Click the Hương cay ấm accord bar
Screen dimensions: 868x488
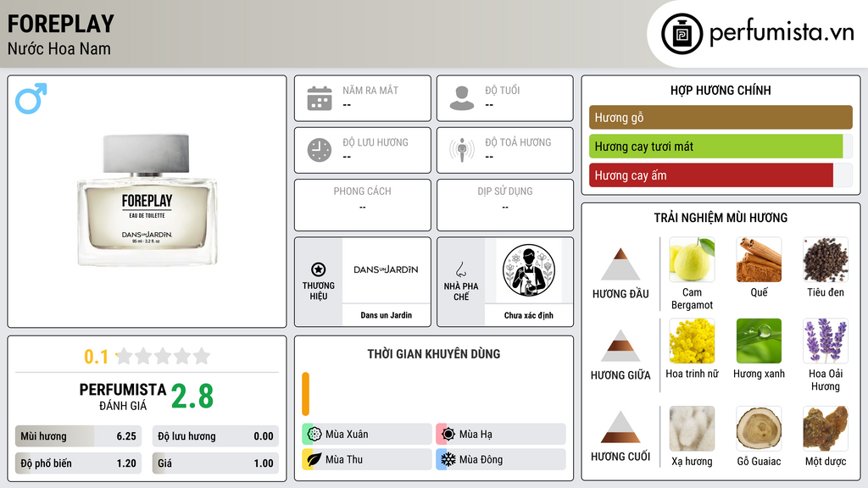click(x=721, y=175)
